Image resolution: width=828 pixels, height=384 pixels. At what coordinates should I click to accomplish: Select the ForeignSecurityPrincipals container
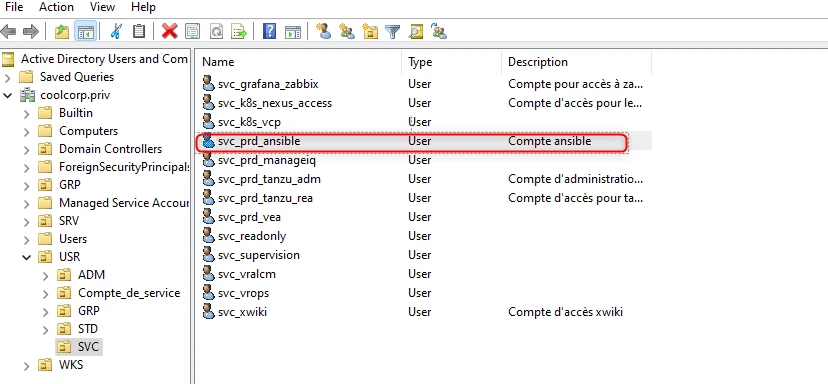coord(124,167)
